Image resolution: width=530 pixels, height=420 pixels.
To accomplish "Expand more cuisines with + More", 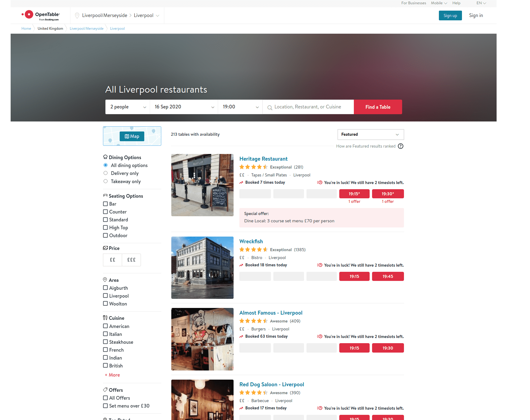I will point(112,375).
